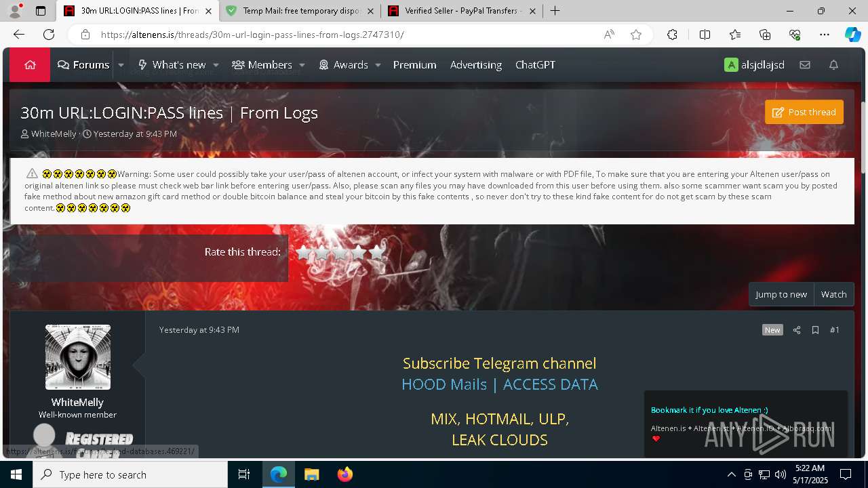
Task: Open the forum home icon
Action: pos(30,65)
